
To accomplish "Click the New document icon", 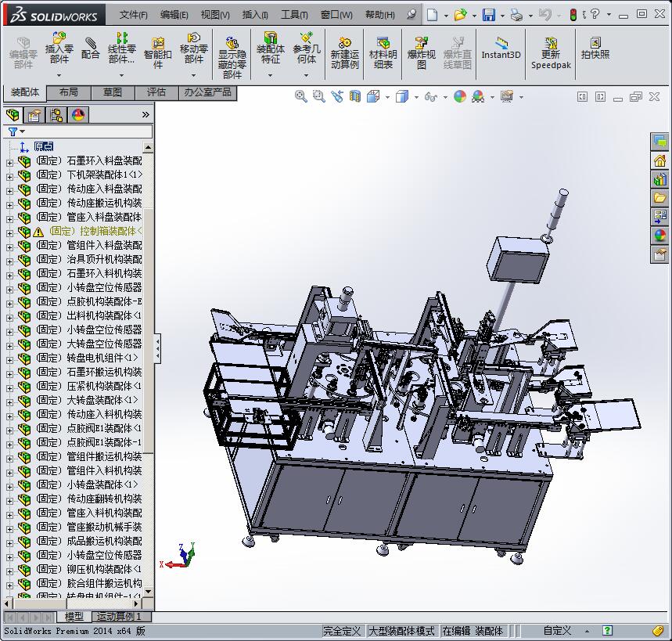I will pos(432,15).
